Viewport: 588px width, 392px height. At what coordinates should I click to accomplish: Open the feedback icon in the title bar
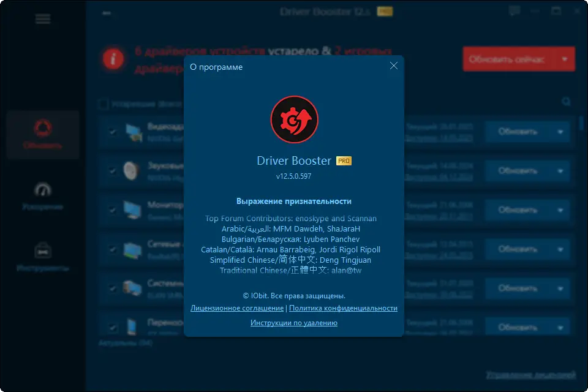point(514,11)
